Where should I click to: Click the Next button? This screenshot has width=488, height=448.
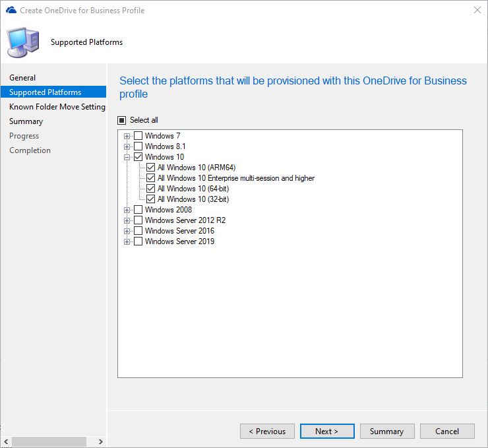pyautogui.click(x=327, y=432)
